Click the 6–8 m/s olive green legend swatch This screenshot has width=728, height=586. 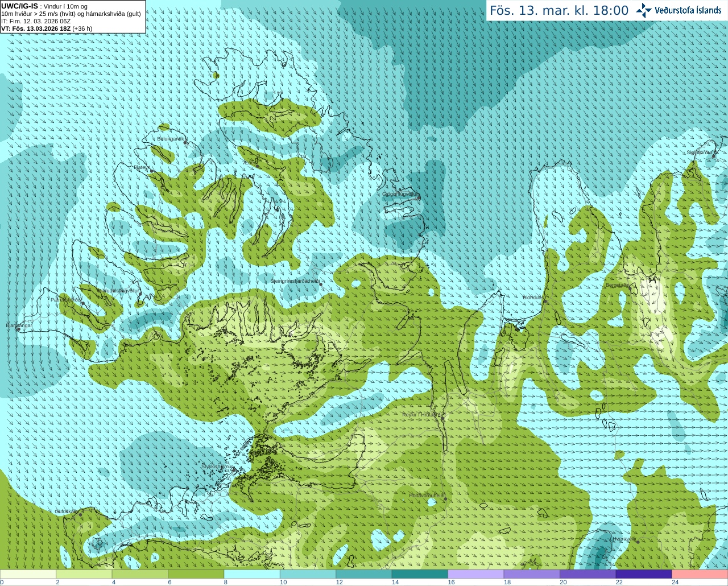click(x=196, y=574)
